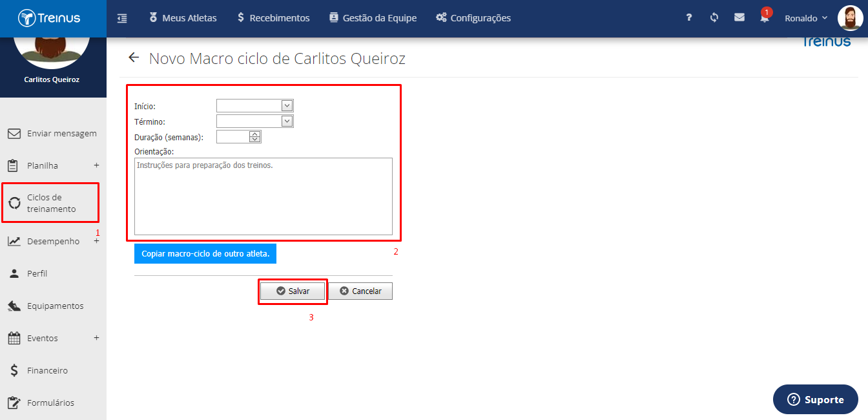Go back using the arrow icon
Image resolution: width=868 pixels, height=420 pixels.
pos(134,58)
